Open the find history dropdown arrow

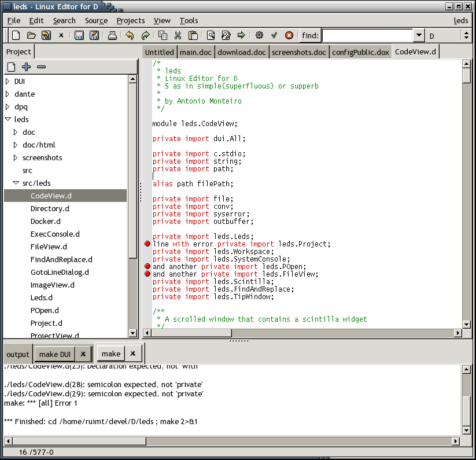click(x=419, y=35)
